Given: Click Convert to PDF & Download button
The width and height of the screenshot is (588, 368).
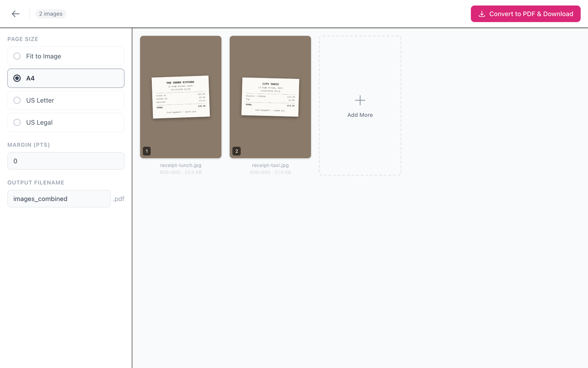Looking at the screenshot, I should 526,14.
